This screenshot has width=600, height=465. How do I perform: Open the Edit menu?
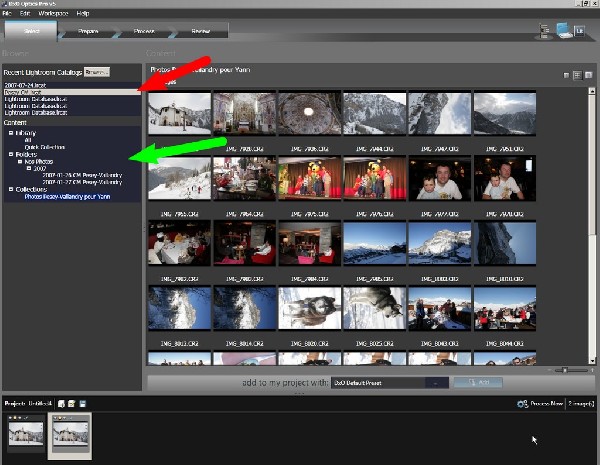pos(25,13)
